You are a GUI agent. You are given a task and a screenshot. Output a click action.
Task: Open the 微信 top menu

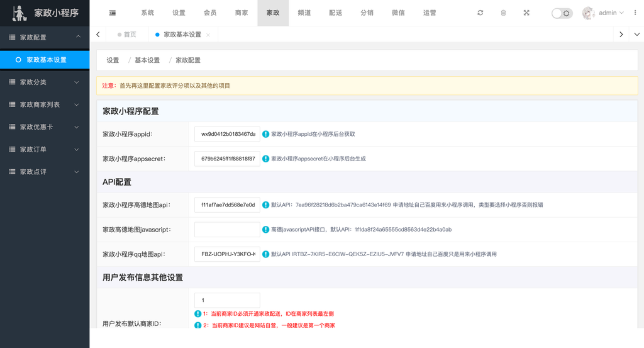[398, 13]
